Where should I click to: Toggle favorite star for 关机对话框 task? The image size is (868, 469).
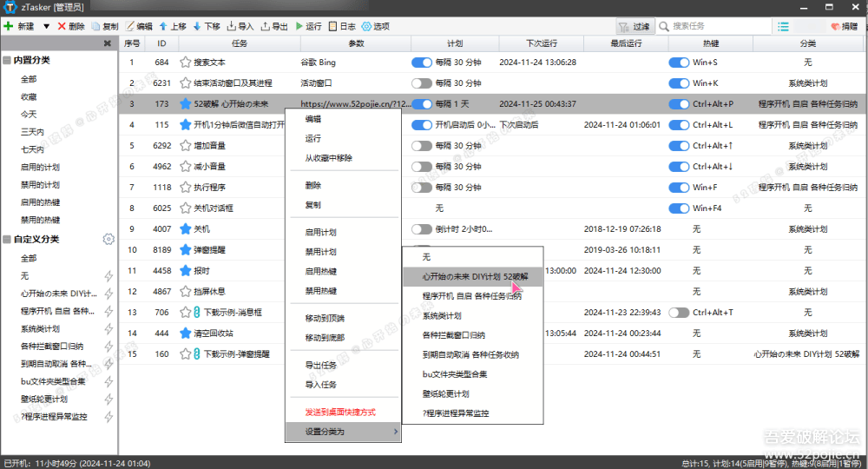point(186,208)
